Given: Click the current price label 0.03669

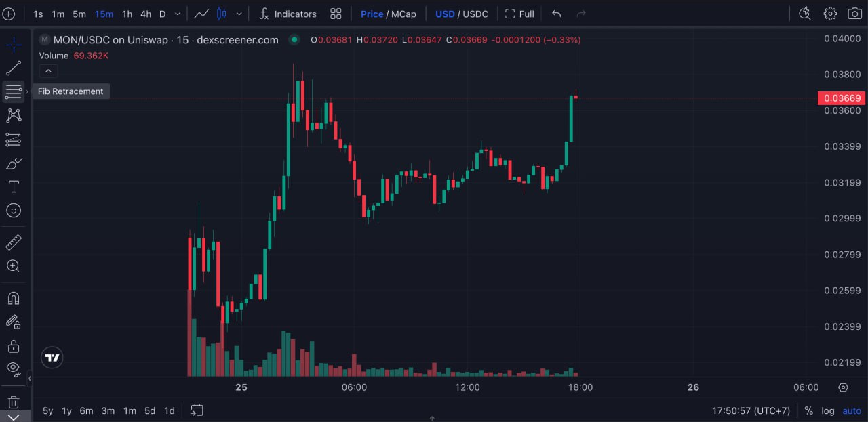Looking at the screenshot, I should 841,98.
